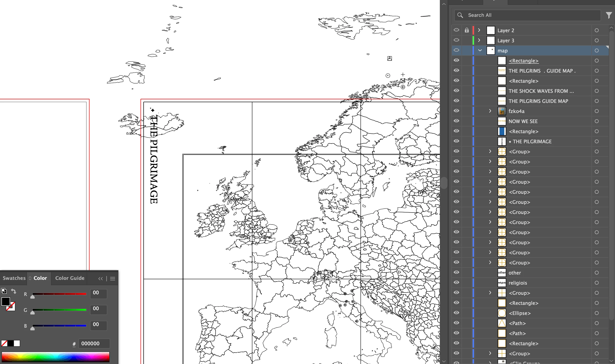615x364 pixels.
Task: Toggle visibility of the religiois item
Action: [x=456, y=282]
